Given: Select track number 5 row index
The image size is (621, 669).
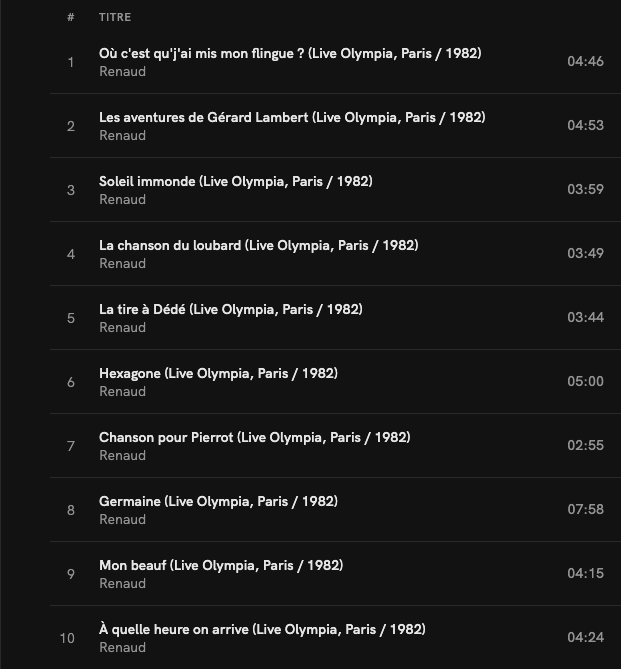Looking at the screenshot, I should click(x=71, y=318).
